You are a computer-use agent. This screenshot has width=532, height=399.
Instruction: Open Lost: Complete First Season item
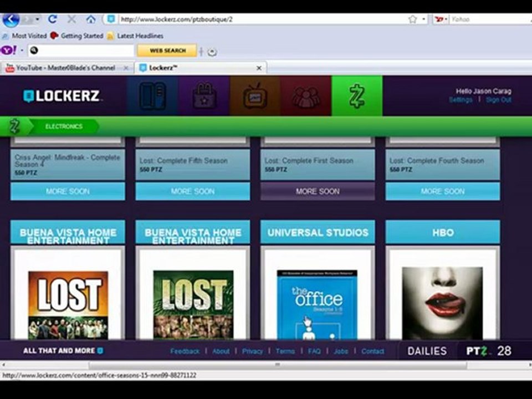318,165
